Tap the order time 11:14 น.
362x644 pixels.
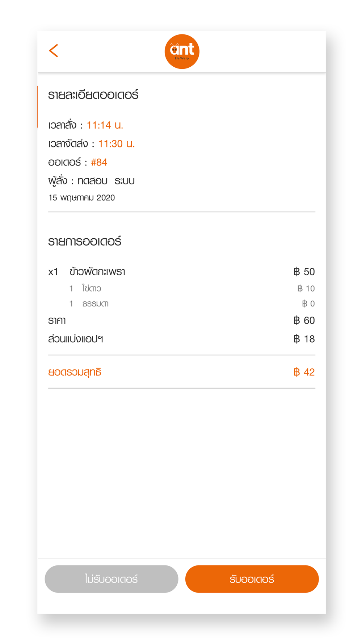pyautogui.click(x=105, y=125)
